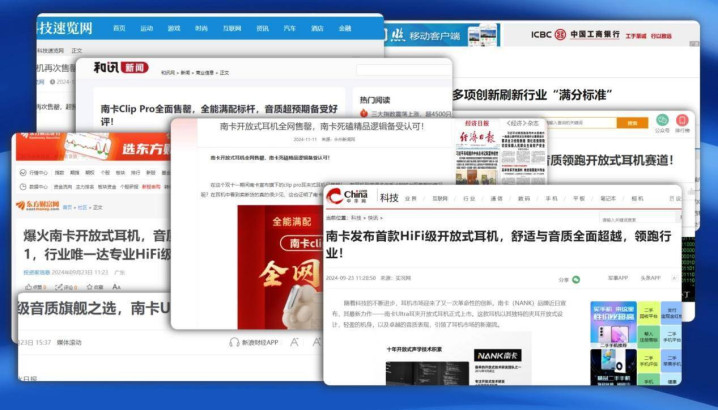Screen dimensions: 718x410
Task: Open the ICBC 中国工商银行 logo banner
Action: pos(575,35)
